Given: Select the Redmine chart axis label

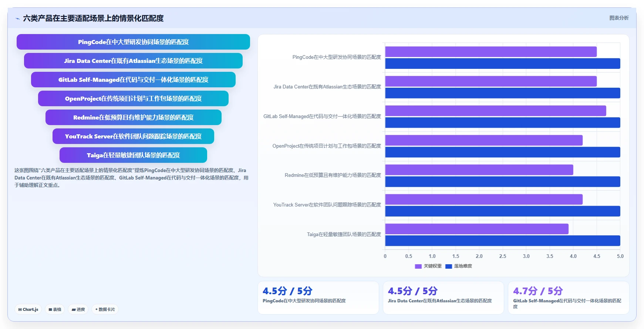Looking at the screenshot, I should pyautogui.click(x=333, y=175).
